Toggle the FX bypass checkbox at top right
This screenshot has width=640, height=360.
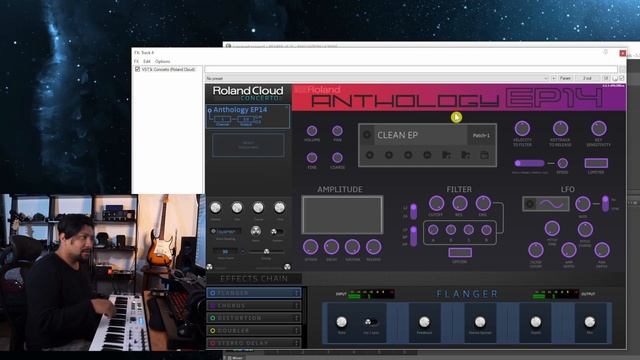[x=622, y=78]
